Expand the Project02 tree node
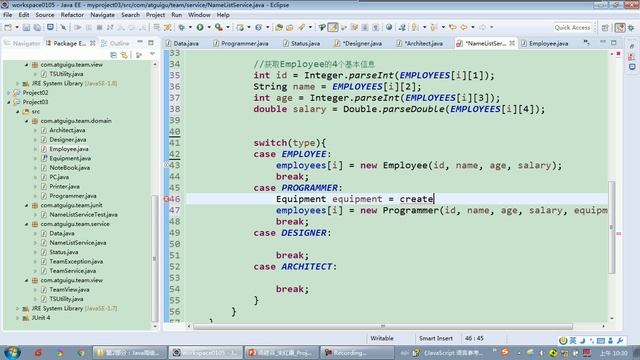640x360 pixels. click(9, 93)
